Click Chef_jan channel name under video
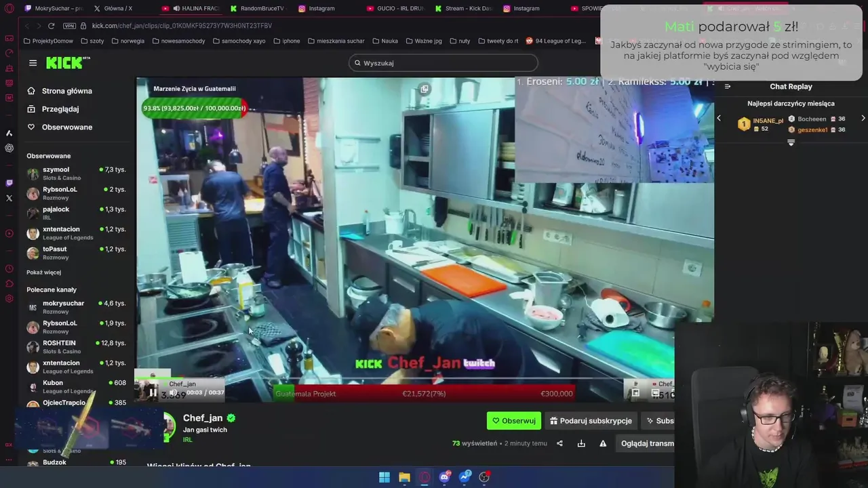 [203, 418]
